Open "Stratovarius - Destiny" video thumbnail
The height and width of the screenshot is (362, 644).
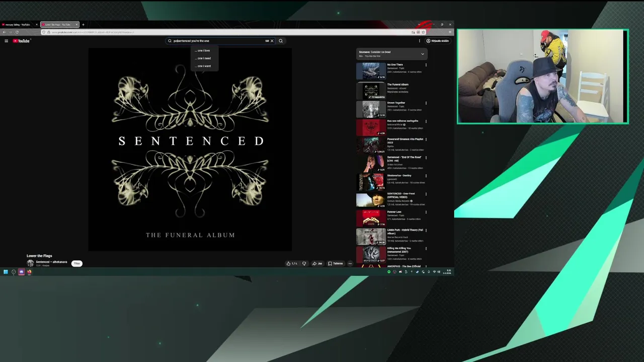[371, 182]
